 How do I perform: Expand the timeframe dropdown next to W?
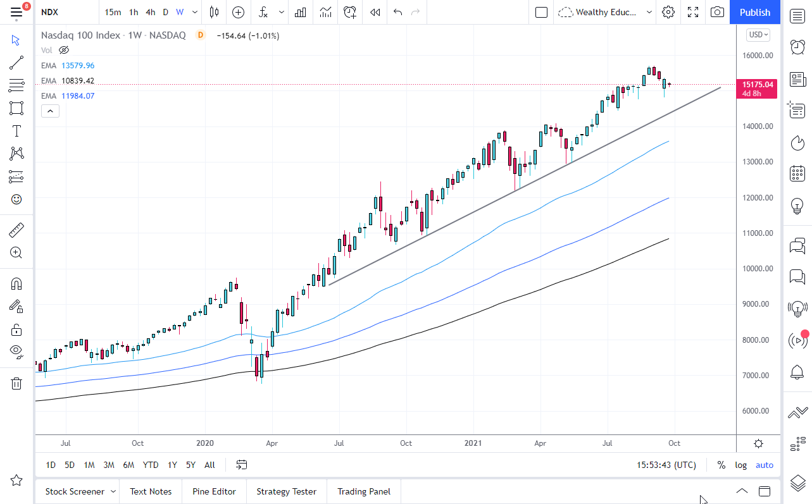(194, 12)
